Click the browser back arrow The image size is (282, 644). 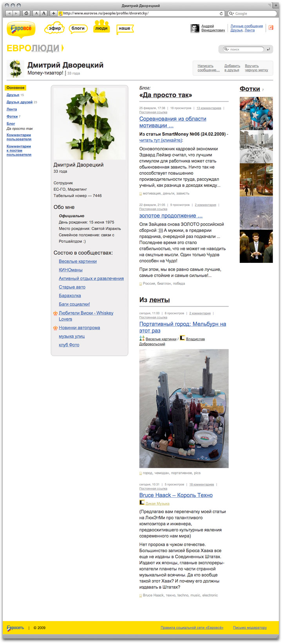coord(9,13)
